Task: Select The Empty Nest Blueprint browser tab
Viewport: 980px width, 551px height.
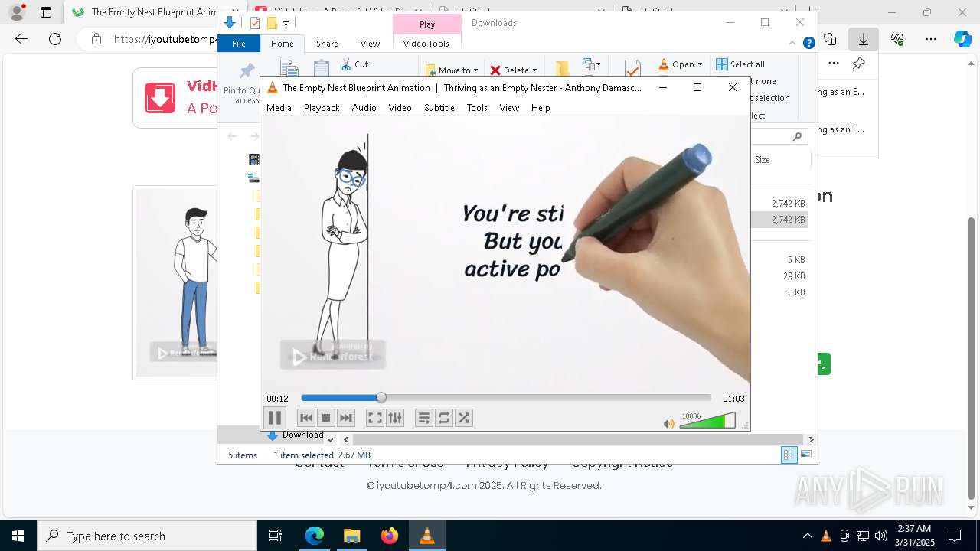Action: click(155, 12)
